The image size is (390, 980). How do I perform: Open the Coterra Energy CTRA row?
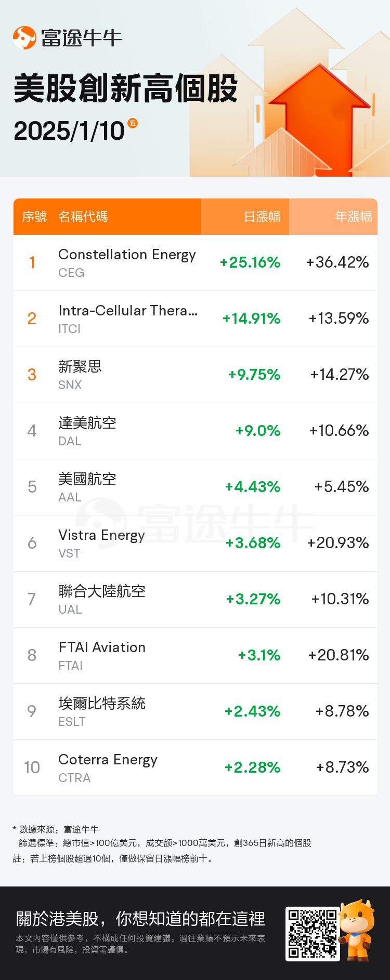coord(196,768)
